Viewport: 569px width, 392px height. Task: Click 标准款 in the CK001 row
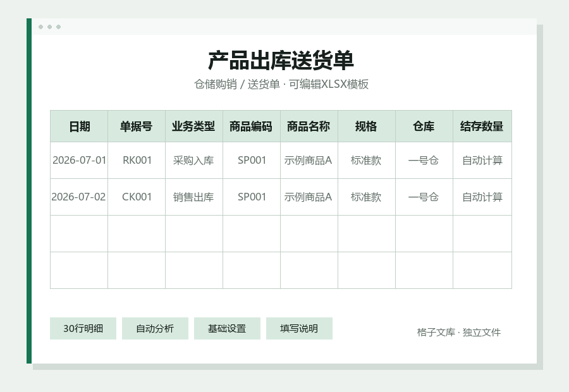(x=367, y=197)
